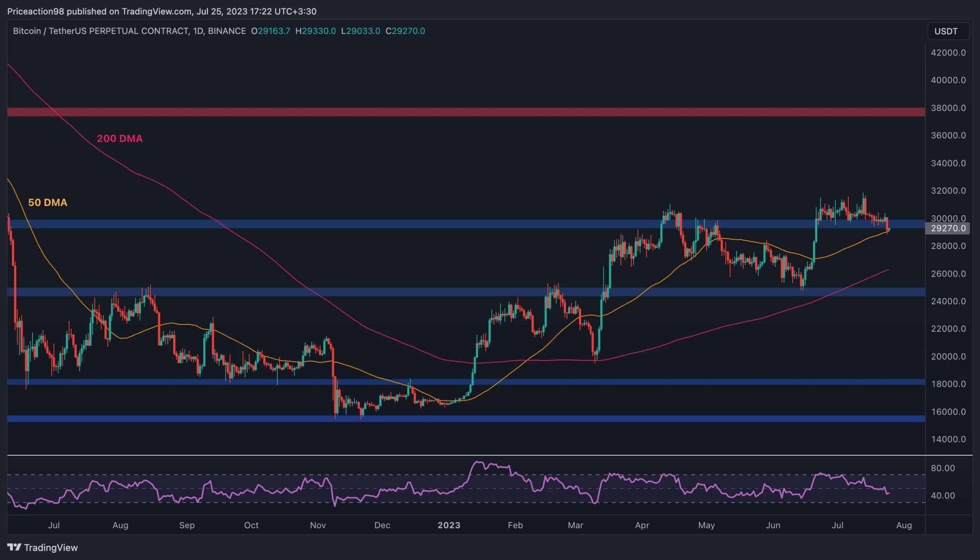This screenshot has width=980, height=560.
Task: Click the close price value C29270.0
Action: point(405,31)
